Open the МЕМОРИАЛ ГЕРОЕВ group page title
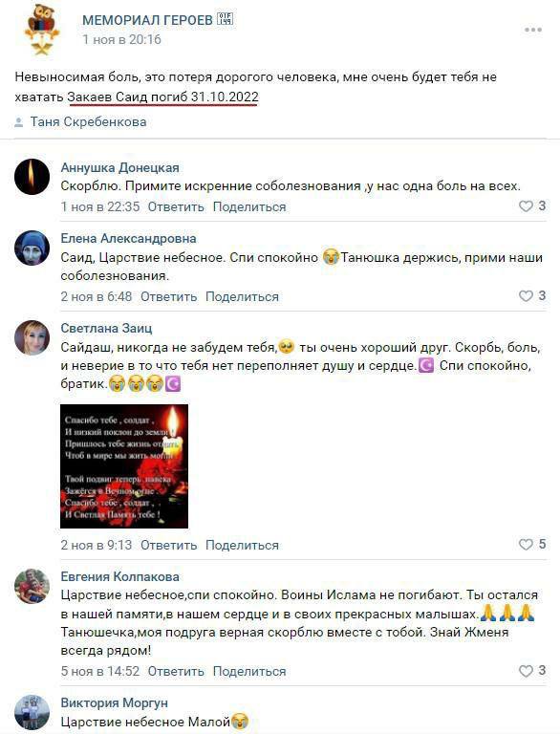 [147, 20]
